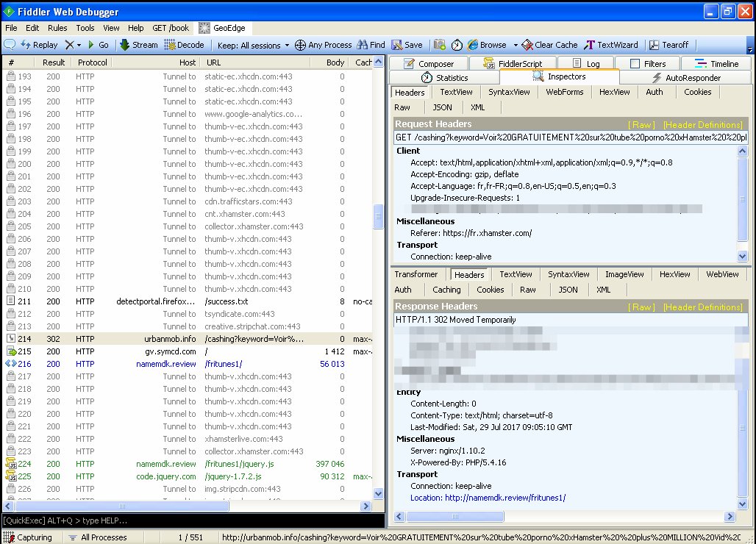Image resolution: width=756 pixels, height=544 pixels.
Task: Click response headers horizontal scrollbar thumb
Action: (x=455, y=517)
